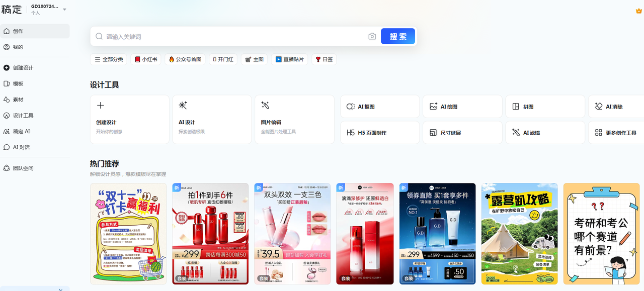Open the AI消除 eraser tool
The width and height of the screenshot is (644, 291).
(x=616, y=107)
